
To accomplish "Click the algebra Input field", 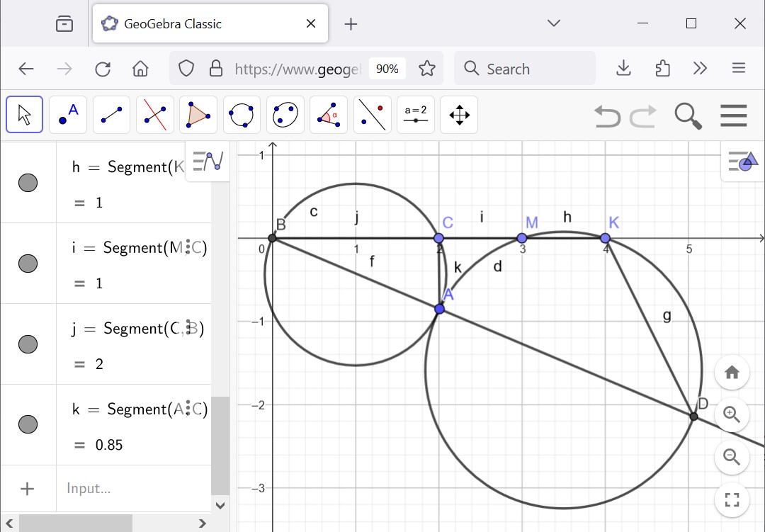I will pyautogui.click(x=134, y=488).
